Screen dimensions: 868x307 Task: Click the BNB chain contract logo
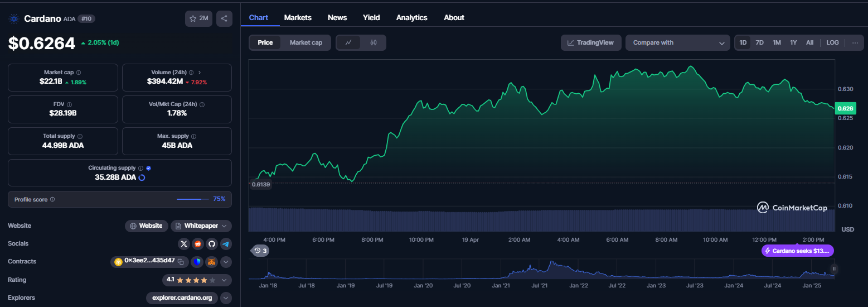[118, 262]
